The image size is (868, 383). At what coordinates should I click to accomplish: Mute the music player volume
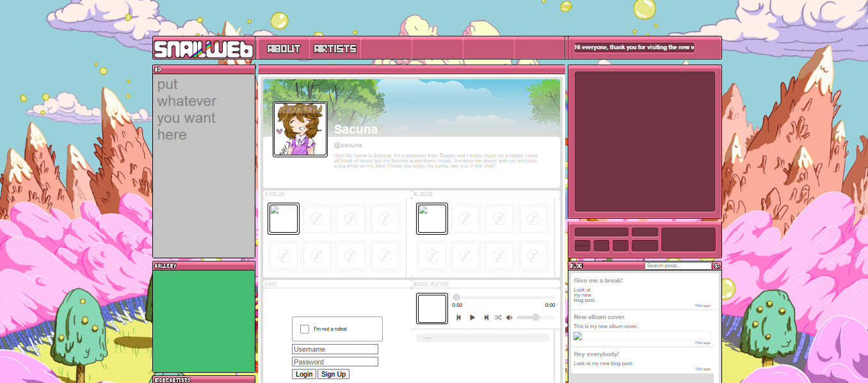pos(510,318)
